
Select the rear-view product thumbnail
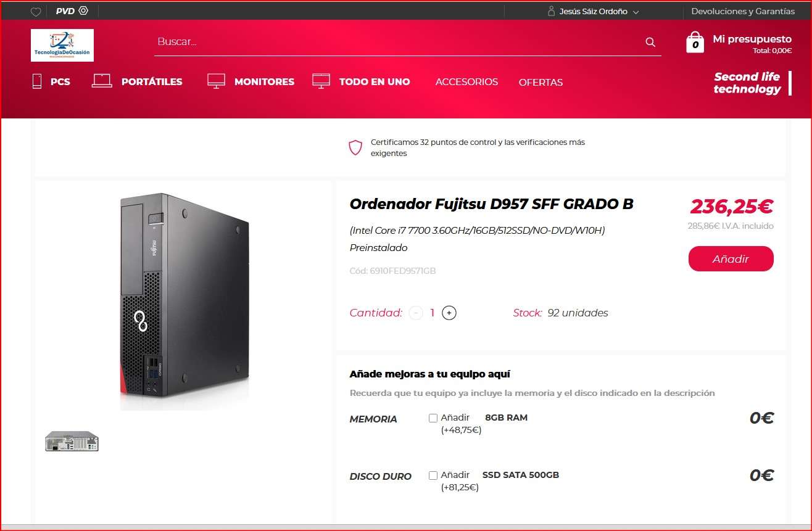pos(72,441)
